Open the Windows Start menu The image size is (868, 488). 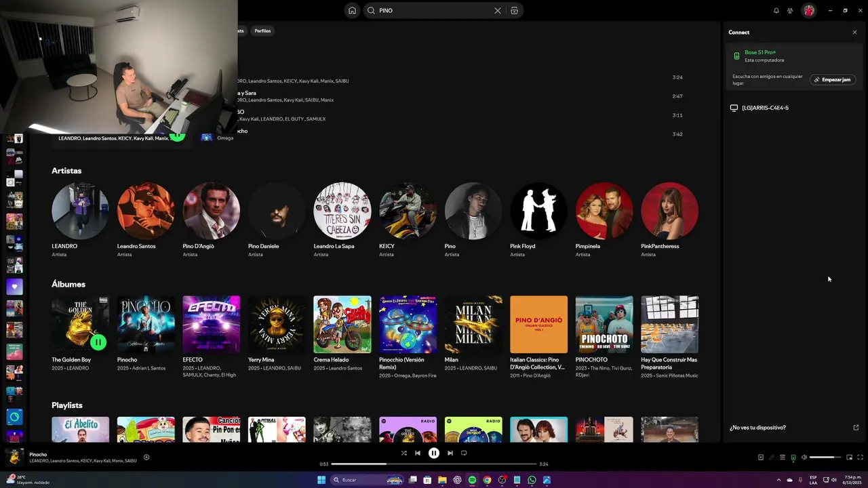coord(321,480)
